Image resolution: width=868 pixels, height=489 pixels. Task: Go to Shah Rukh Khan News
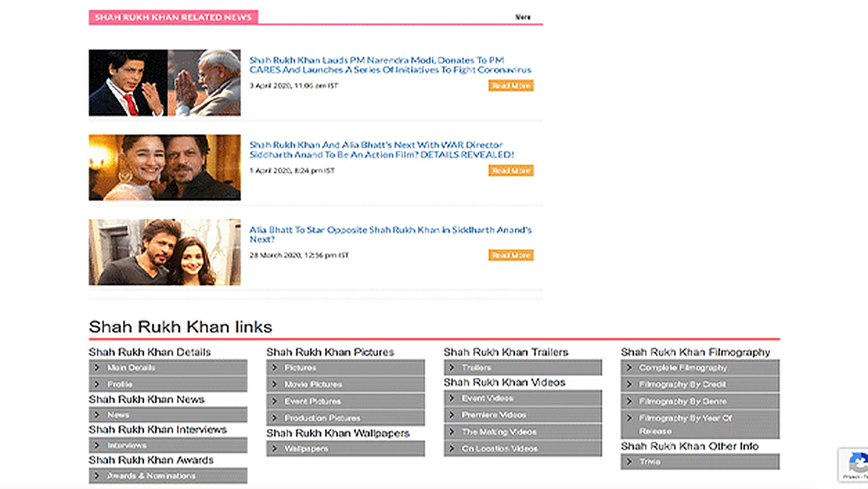pyautogui.click(x=168, y=415)
